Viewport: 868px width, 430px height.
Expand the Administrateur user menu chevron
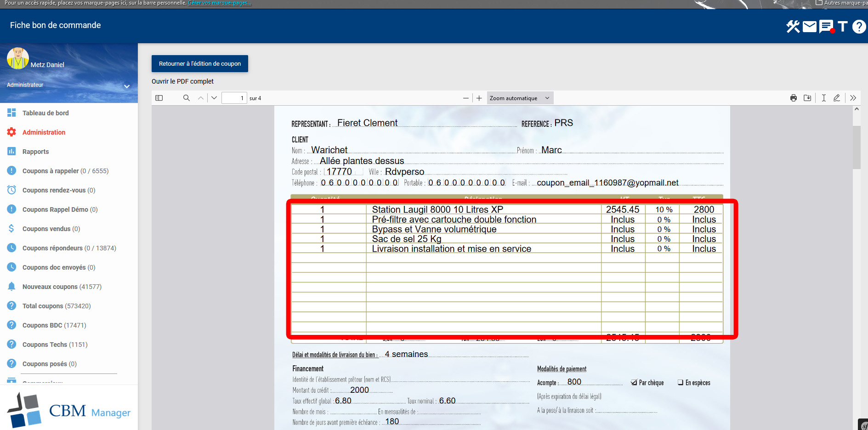(x=127, y=86)
